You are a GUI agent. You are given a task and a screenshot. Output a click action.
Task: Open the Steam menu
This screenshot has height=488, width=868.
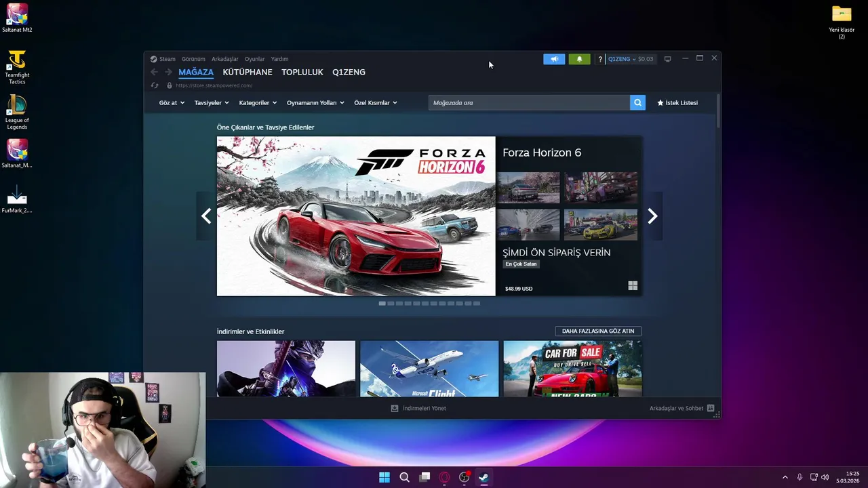pos(163,59)
